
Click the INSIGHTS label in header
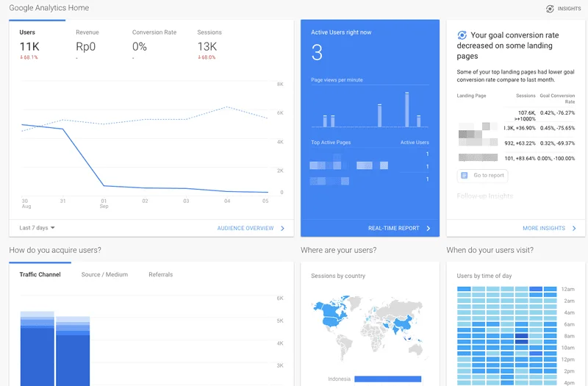(569, 9)
